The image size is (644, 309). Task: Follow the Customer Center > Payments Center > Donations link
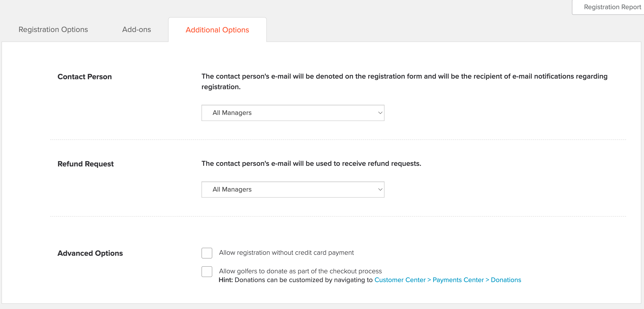coord(448,280)
